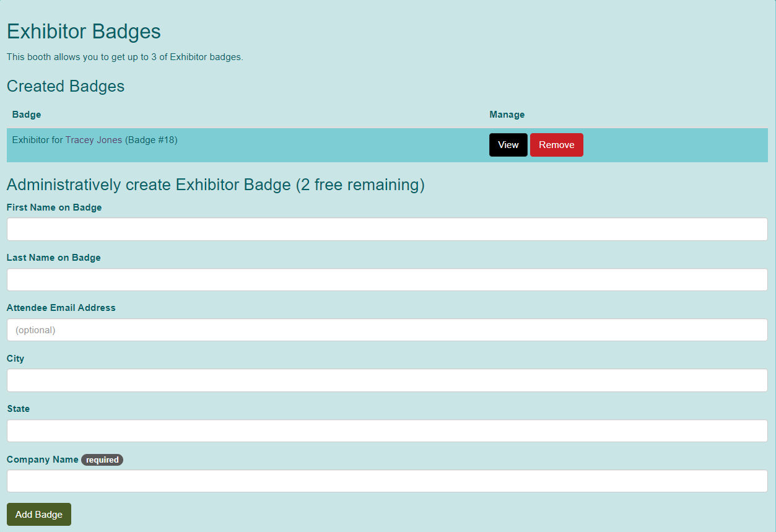This screenshot has height=532, width=776.
Task: Focus the First Name on Badge field
Action: pyautogui.click(x=387, y=229)
